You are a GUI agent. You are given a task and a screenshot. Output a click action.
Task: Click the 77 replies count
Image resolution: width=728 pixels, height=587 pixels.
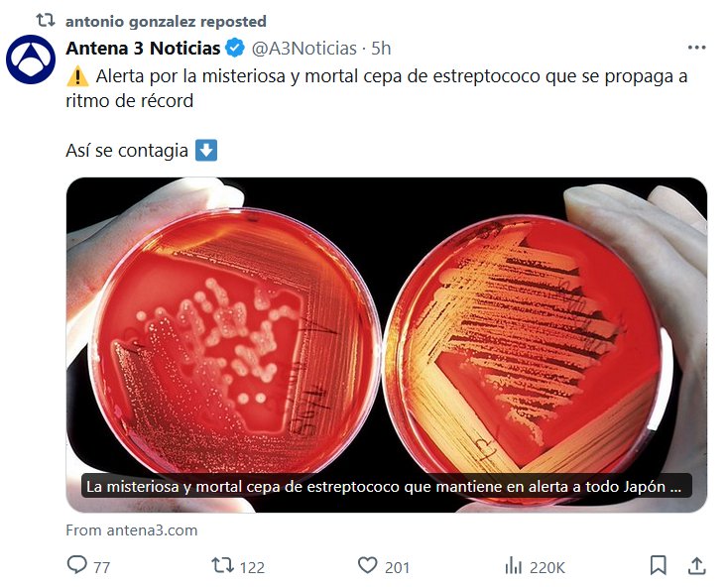pos(102,567)
